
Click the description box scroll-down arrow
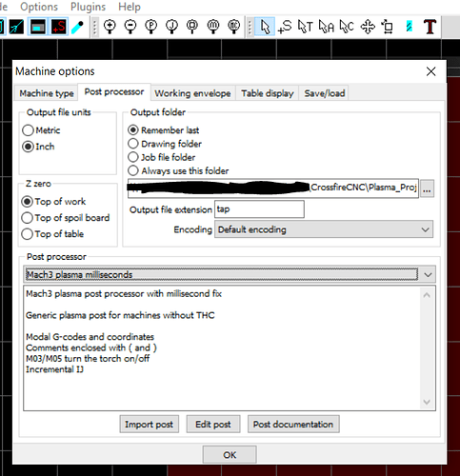click(x=427, y=402)
